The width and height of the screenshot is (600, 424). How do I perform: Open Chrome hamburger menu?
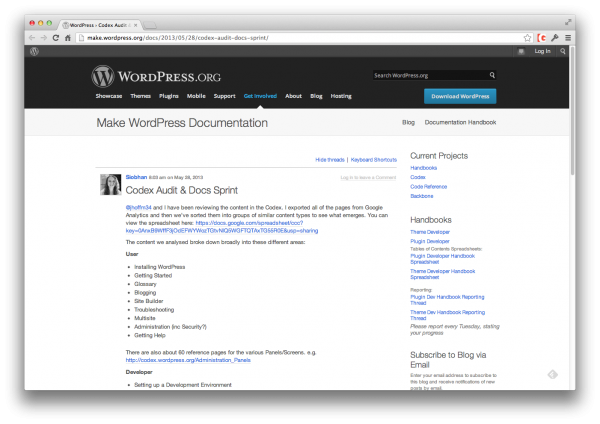568,38
